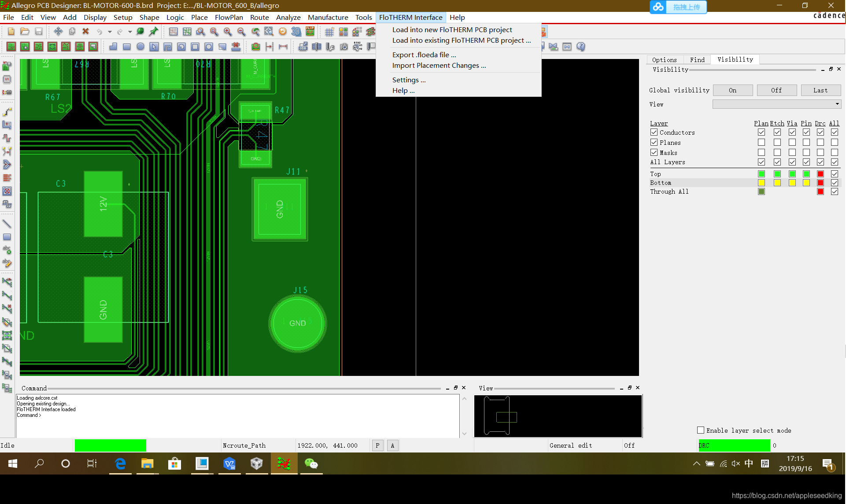Expand the Redo history dropdown arrow
Viewport: 846px width, 504px height.
click(x=130, y=32)
